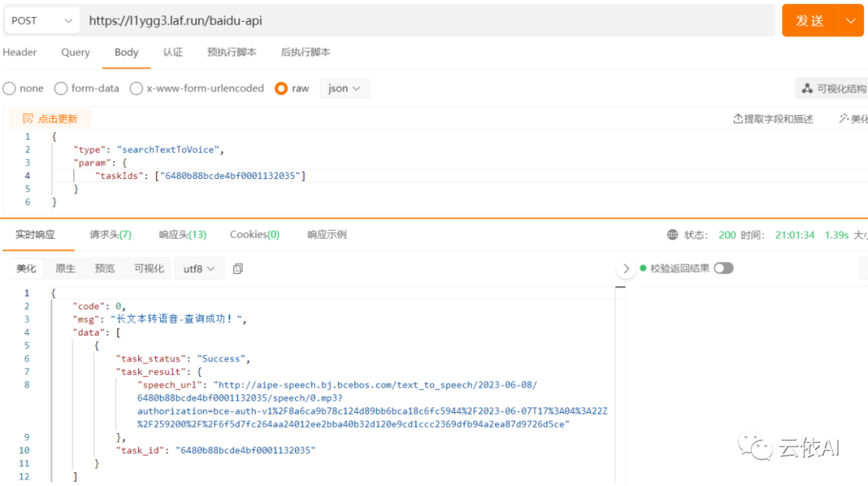Image resolution: width=868 pixels, height=486 pixels.
Task: Expand the arrow beside the 发送 button
Action: [x=851, y=20]
